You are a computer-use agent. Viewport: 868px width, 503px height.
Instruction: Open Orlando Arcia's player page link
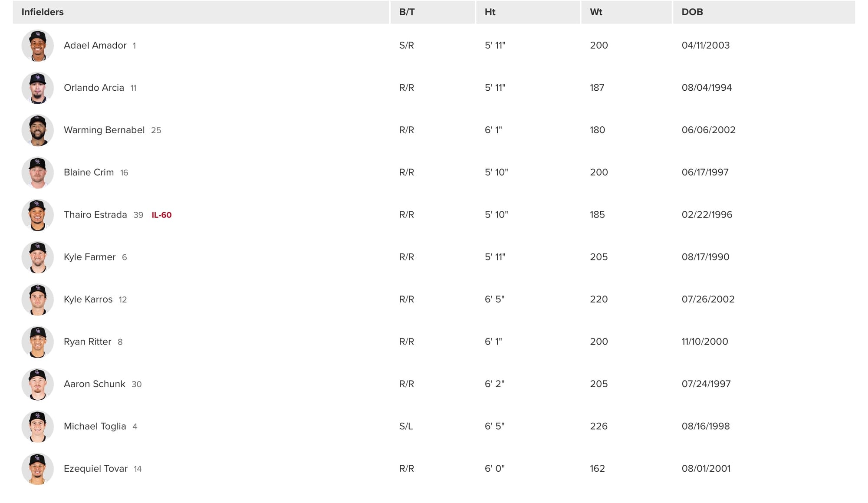94,88
